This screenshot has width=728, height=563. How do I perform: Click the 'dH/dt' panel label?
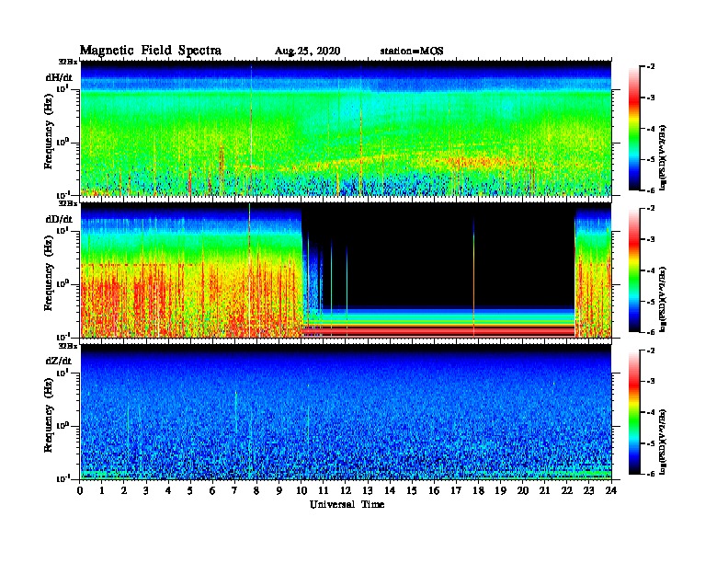pyautogui.click(x=59, y=77)
